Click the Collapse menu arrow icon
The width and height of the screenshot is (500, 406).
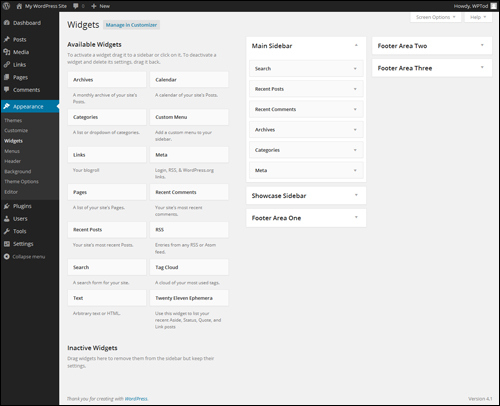click(7, 257)
